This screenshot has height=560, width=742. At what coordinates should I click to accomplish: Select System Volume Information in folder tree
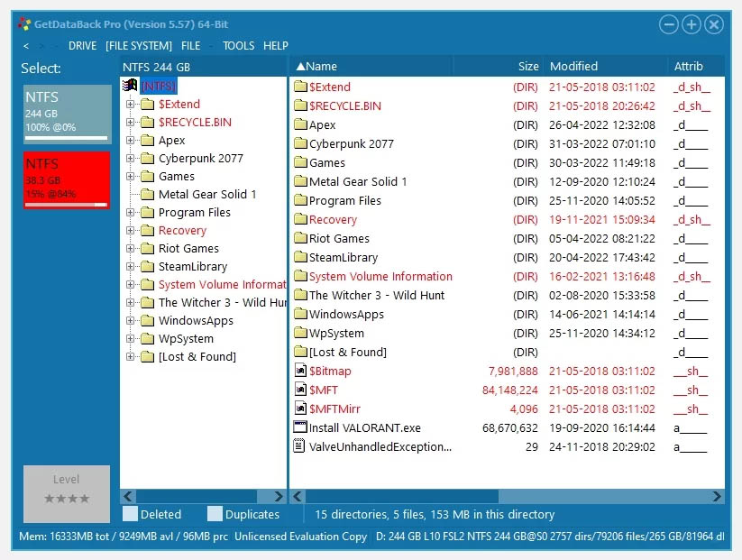[x=223, y=284]
